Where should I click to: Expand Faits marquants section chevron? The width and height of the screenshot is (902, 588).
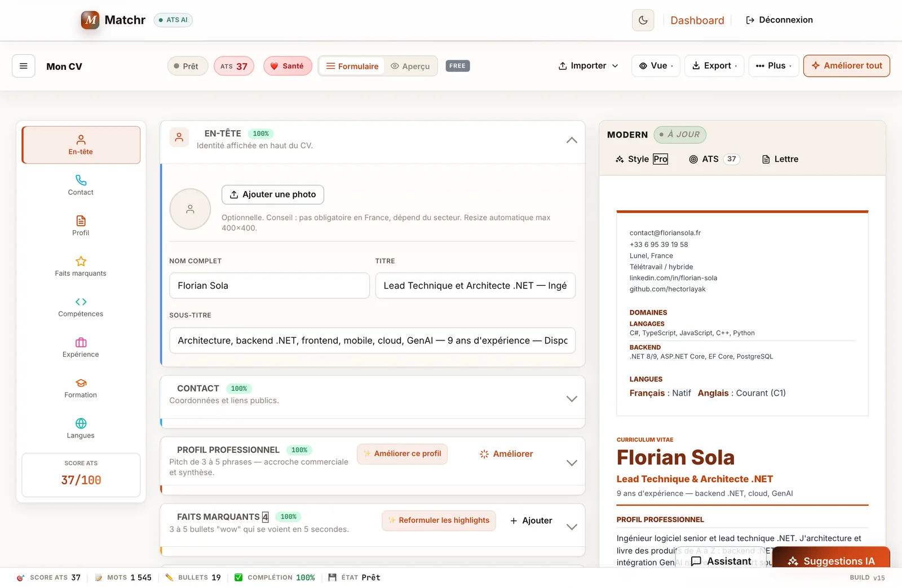point(572,527)
